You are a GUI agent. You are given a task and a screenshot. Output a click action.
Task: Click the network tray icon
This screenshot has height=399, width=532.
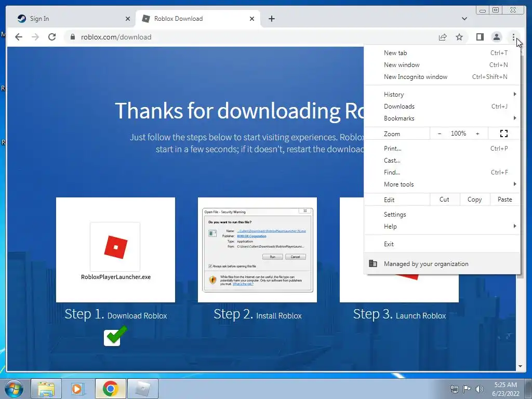454,389
